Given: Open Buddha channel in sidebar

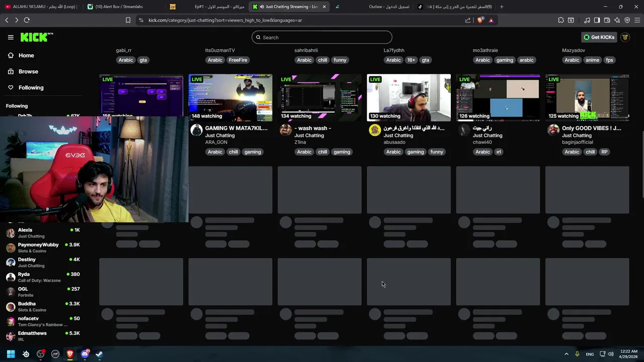Looking at the screenshot, I should [x=43, y=307].
